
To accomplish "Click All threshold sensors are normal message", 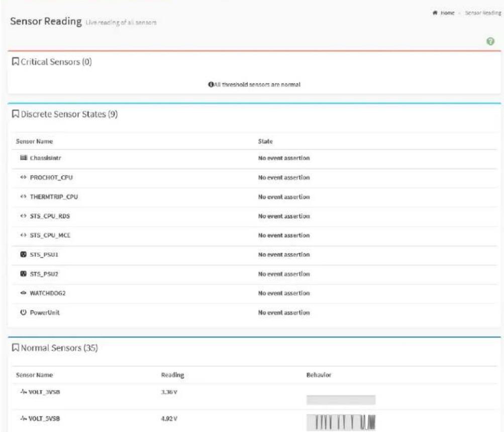I will point(257,84).
